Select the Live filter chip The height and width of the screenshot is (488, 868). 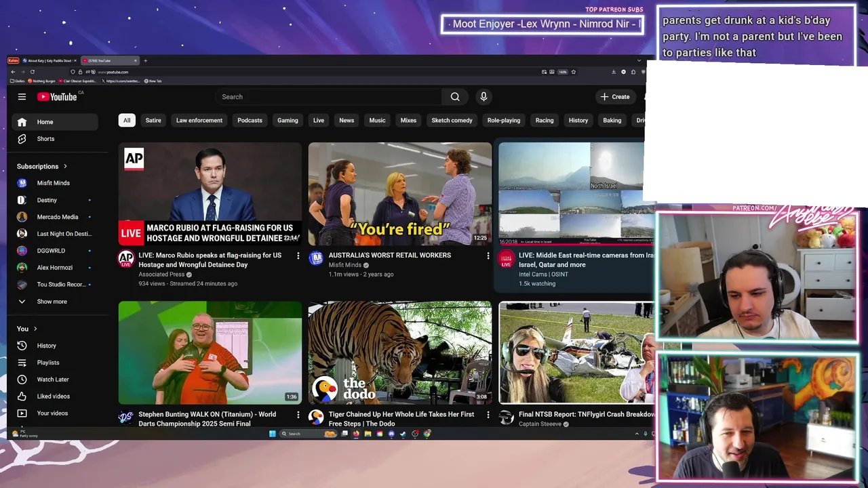point(319,120)
